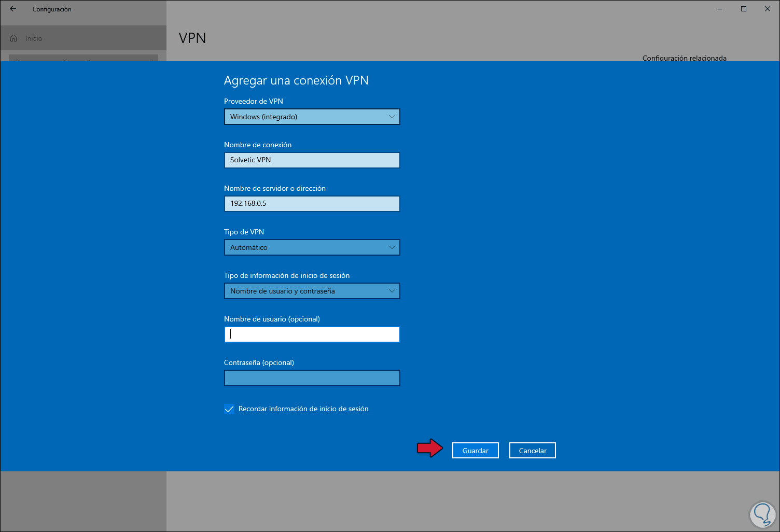
Task: Save the VPN connection with Guardar
Action: click(476, 451)
